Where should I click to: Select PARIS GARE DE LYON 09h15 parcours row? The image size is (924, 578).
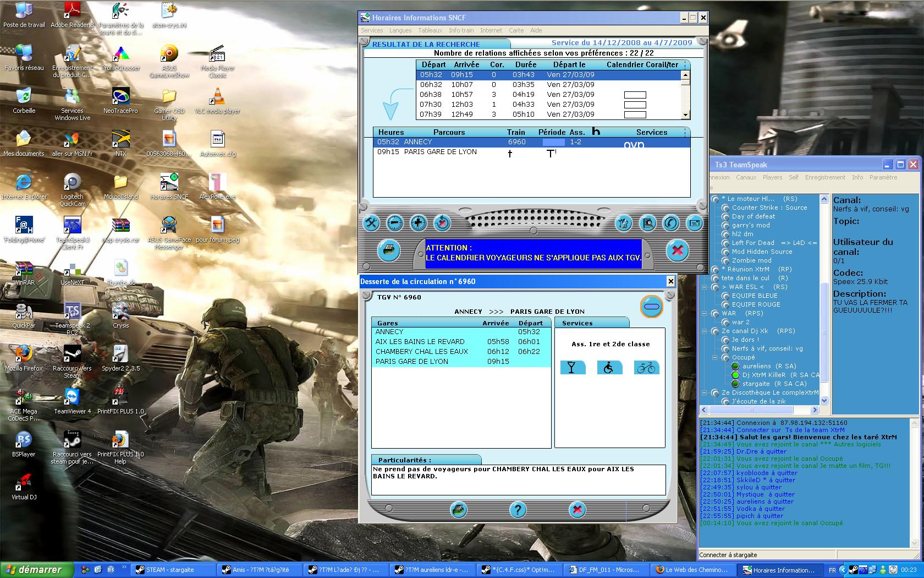point(531,152)
